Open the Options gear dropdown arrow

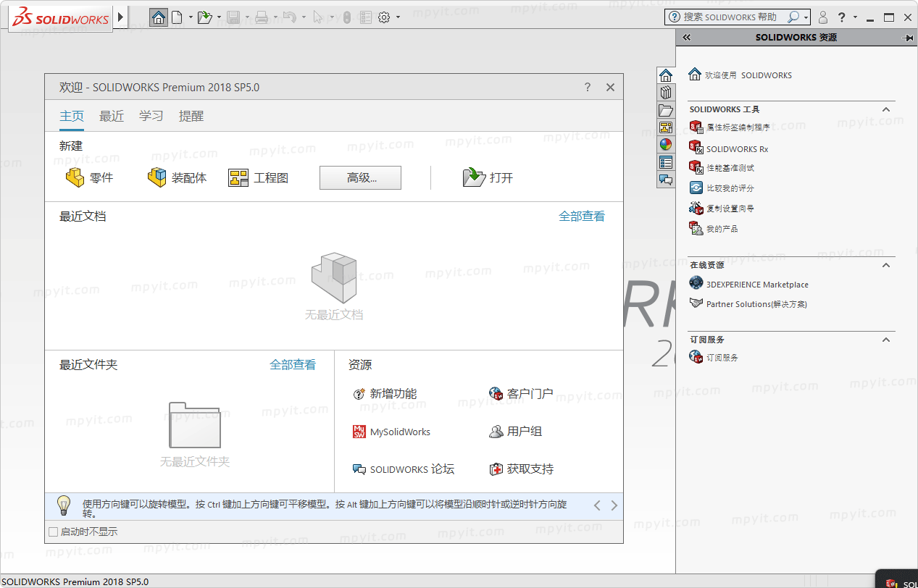(398, 17)
